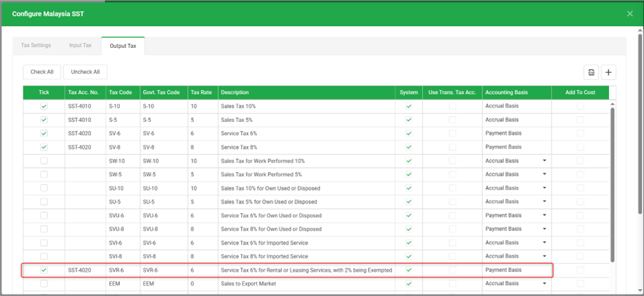Image resolution: width=644 pixels, height=296 pixels.
Task: Open Accounting Basis dropdown for SVI-8
Action: click(545, 256)
